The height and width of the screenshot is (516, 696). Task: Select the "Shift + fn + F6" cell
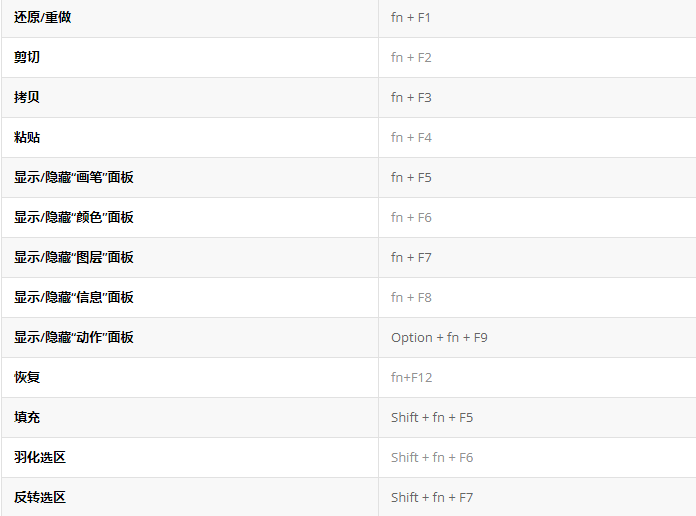pos(432,458)
